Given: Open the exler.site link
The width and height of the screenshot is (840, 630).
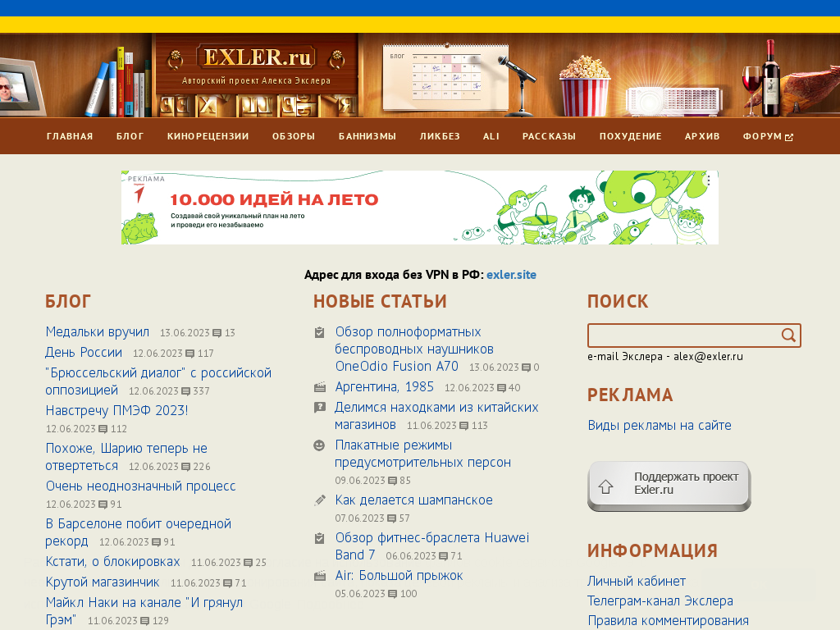Looking at the screenshot, I should (x=511, y=275).
